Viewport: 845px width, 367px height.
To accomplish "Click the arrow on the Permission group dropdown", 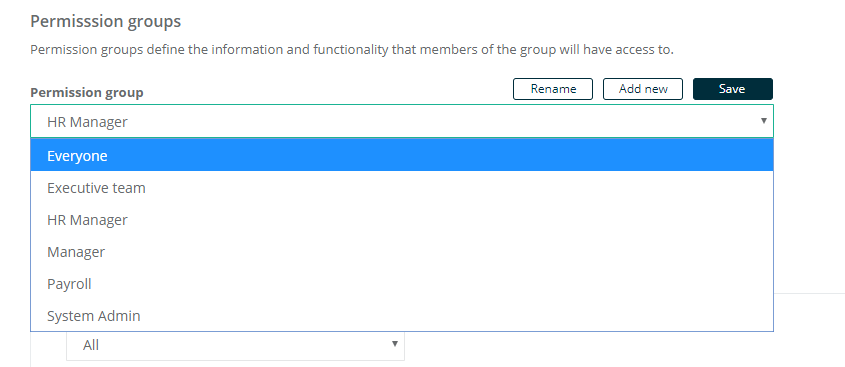I will click(x=763, y=121).
